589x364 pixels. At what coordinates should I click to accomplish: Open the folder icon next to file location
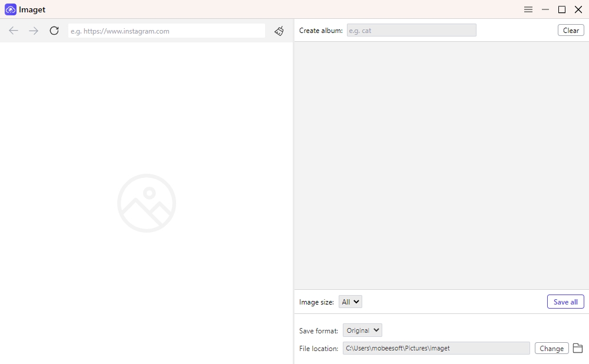578,348
